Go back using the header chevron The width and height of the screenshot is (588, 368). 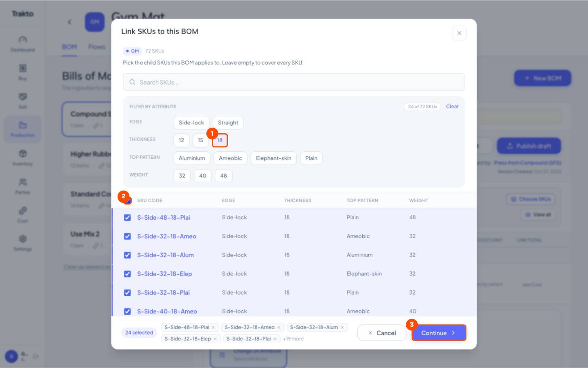point(69,22)
